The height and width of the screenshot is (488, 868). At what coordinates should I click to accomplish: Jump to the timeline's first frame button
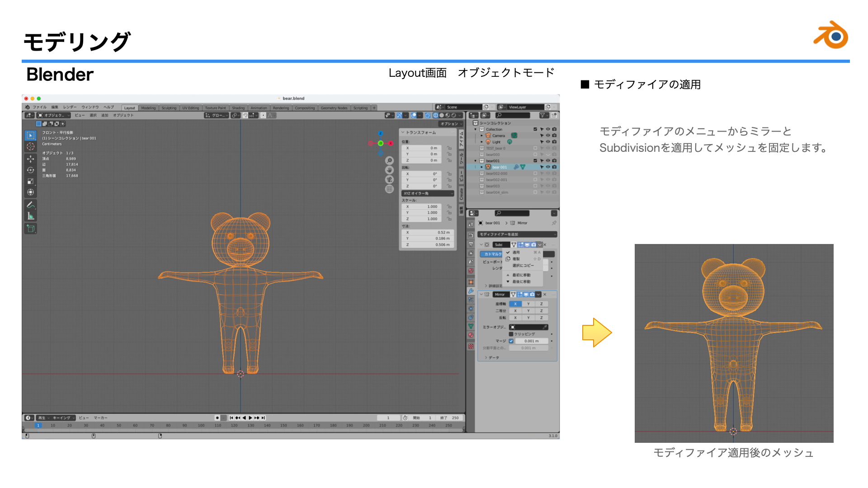[x=231, y=418]
